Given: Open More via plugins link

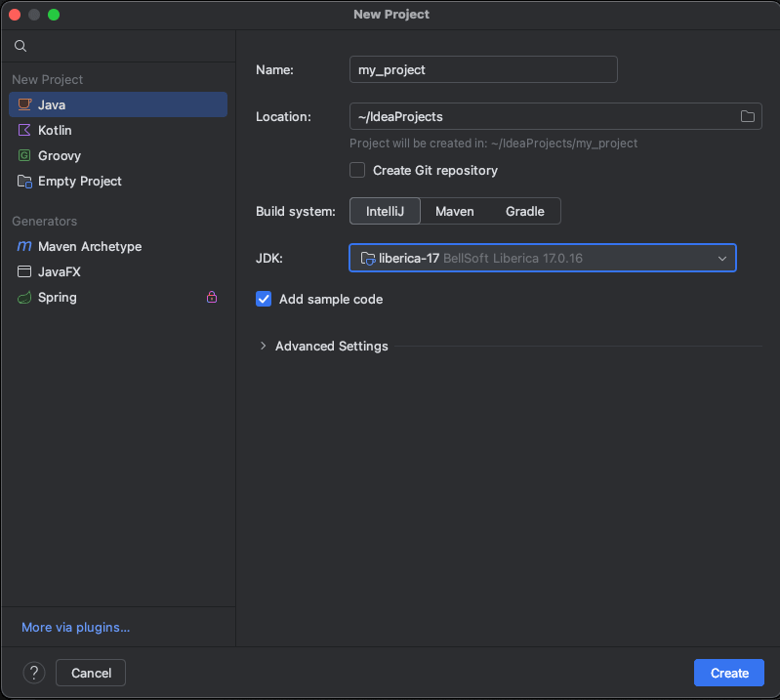Looking at the screenshot, I should (75, 628).
